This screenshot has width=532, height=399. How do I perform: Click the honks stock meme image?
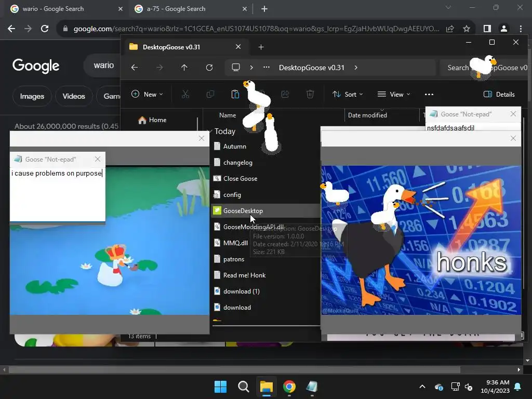pos(421,240)
